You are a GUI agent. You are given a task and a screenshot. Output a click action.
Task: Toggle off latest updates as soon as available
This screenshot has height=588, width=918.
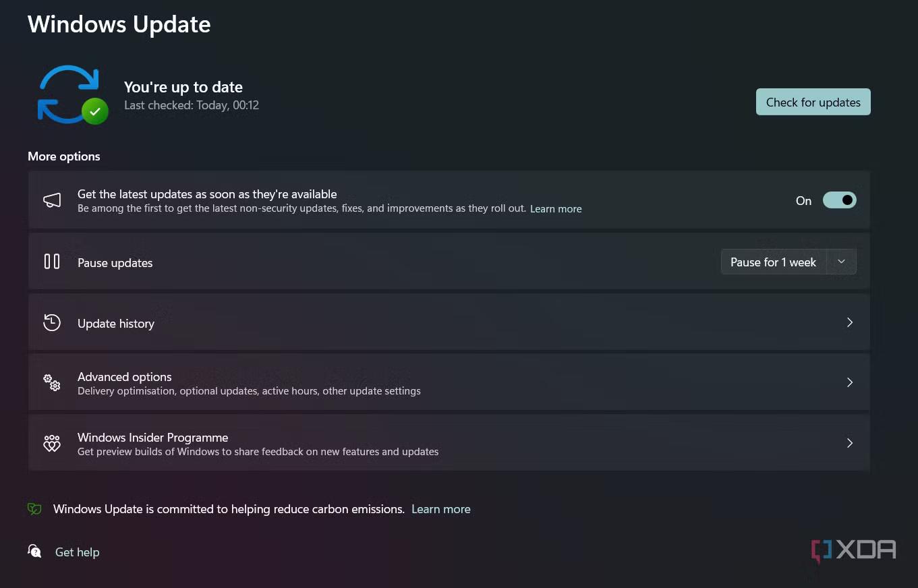pos(839,200)
